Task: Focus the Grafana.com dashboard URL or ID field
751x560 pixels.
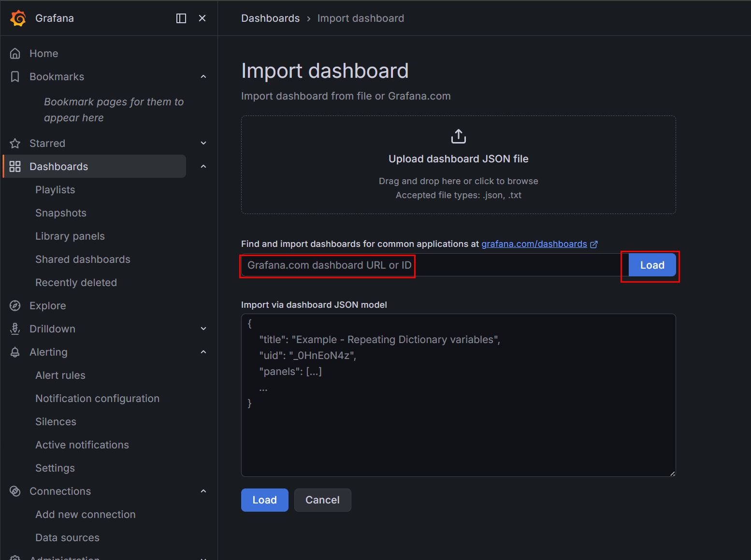Action: click(435, 265)
